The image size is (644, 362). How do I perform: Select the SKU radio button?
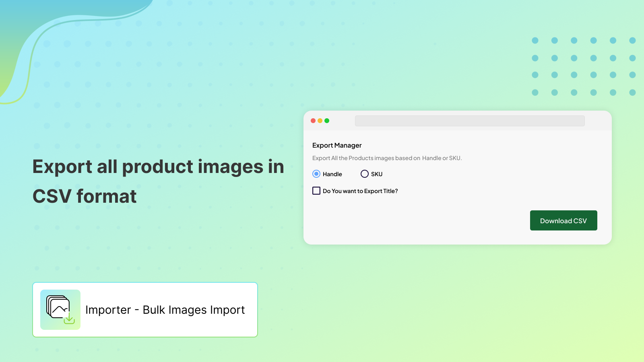click(x=365, y=174)
